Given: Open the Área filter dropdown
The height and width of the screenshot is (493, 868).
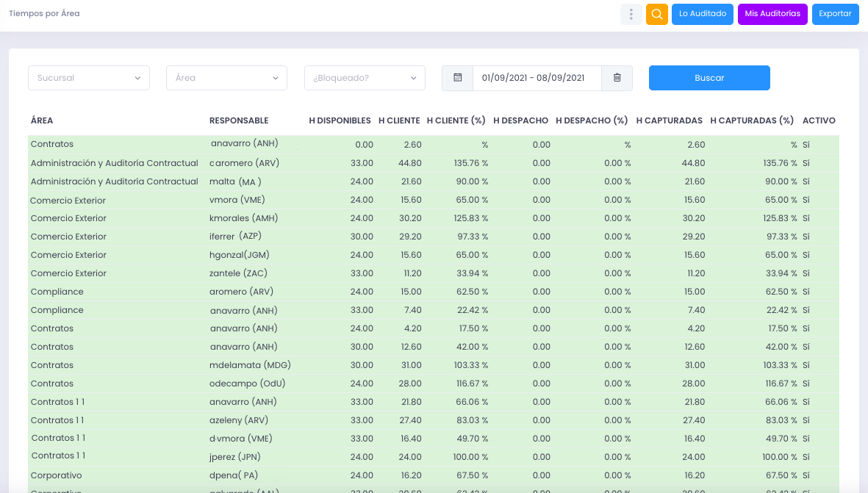Looking at the screenshot, I should [x=226, y=78].
